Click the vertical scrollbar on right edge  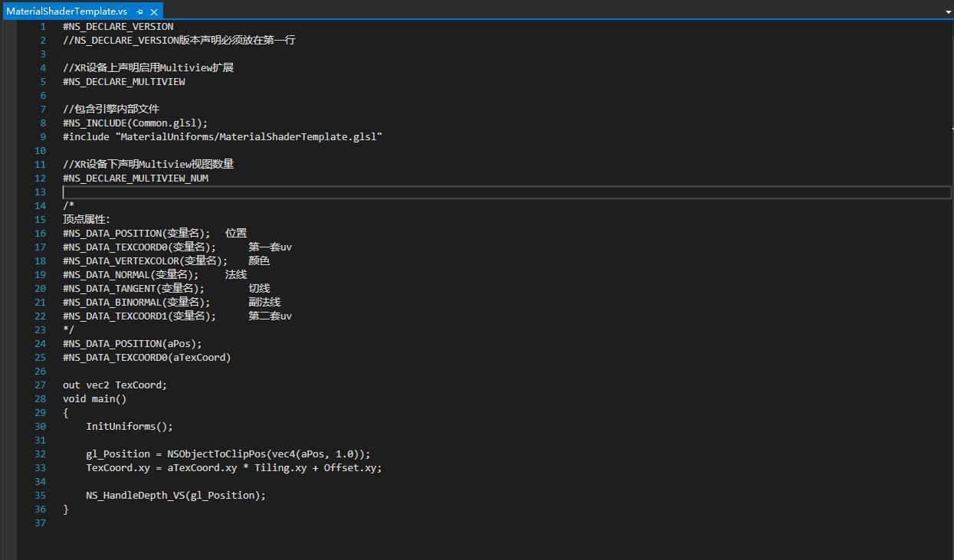[x=949, y=230]
